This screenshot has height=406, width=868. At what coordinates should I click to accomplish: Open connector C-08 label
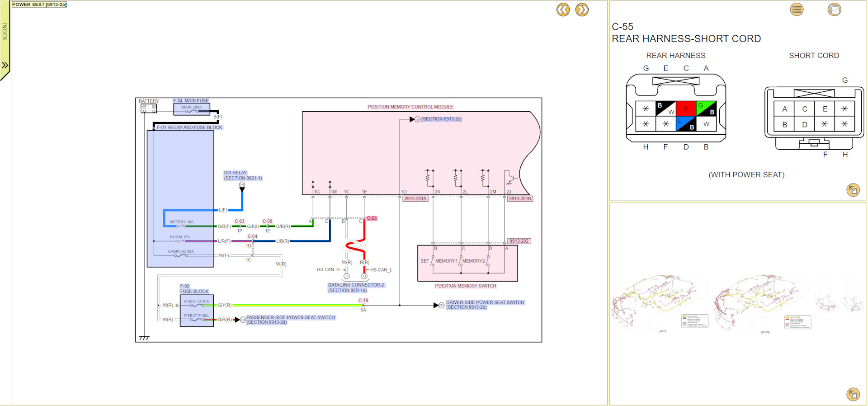[x=268, y=222]
